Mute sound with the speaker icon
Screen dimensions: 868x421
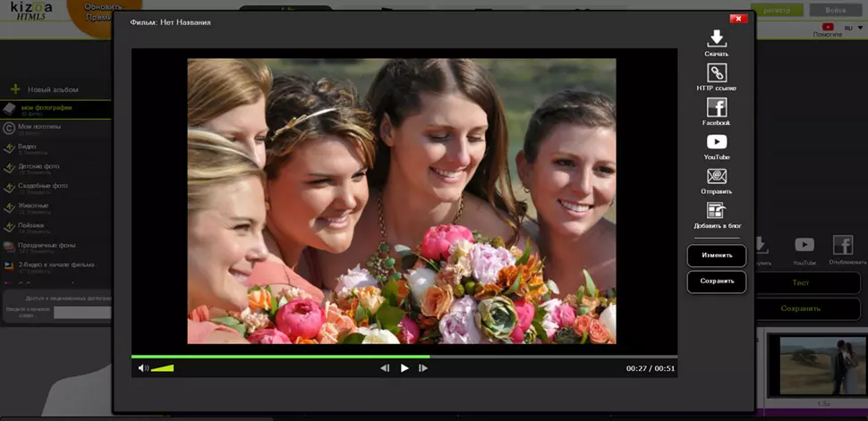142,368
